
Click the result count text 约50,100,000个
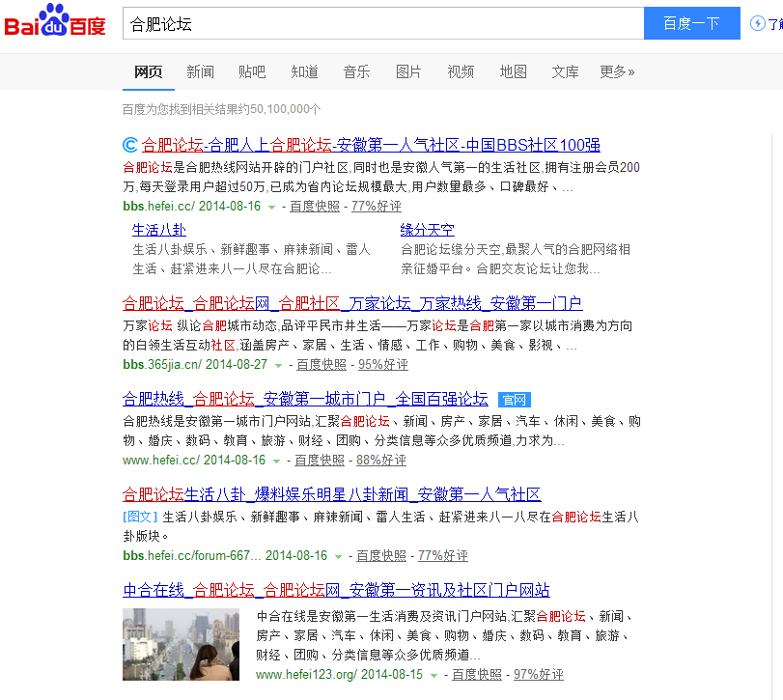[280, 109]
